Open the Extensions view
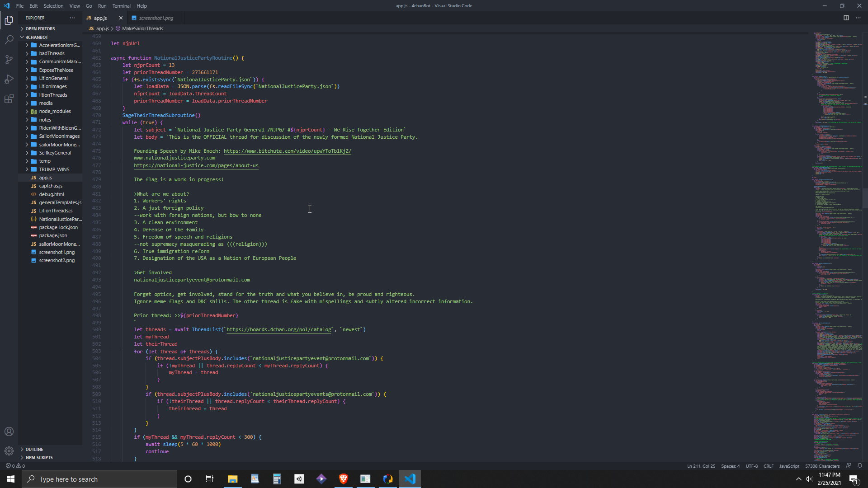 [x=9, y=99]
